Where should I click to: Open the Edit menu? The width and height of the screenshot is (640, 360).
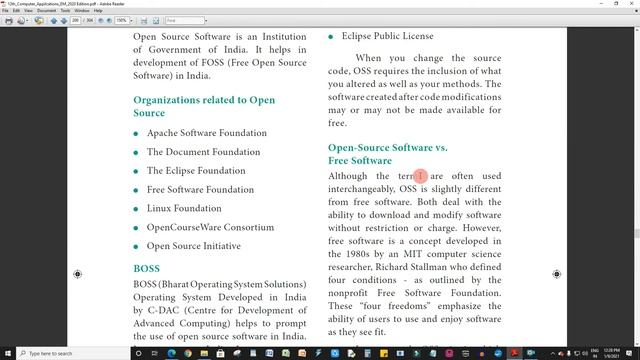click(x=16, y=11)
